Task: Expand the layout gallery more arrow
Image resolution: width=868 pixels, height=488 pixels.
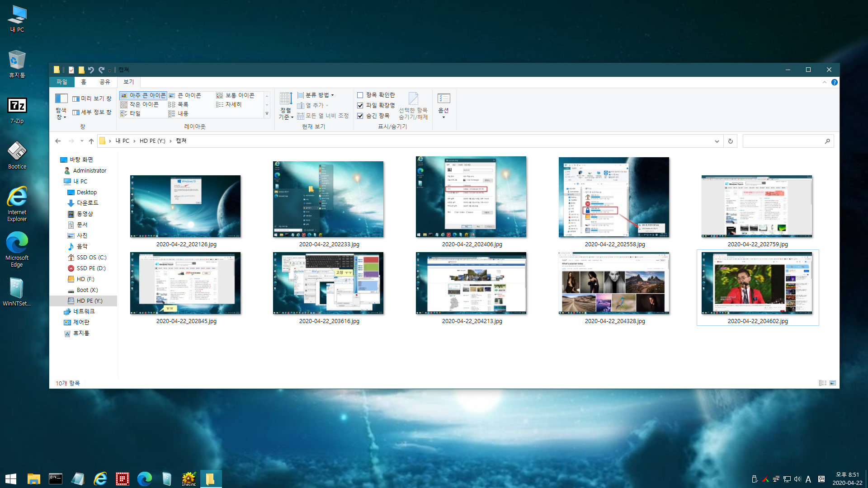Action: [x=267, y=114]
